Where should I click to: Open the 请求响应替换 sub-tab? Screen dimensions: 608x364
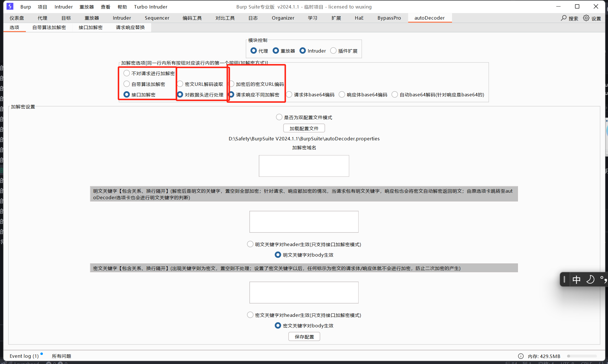130,27
